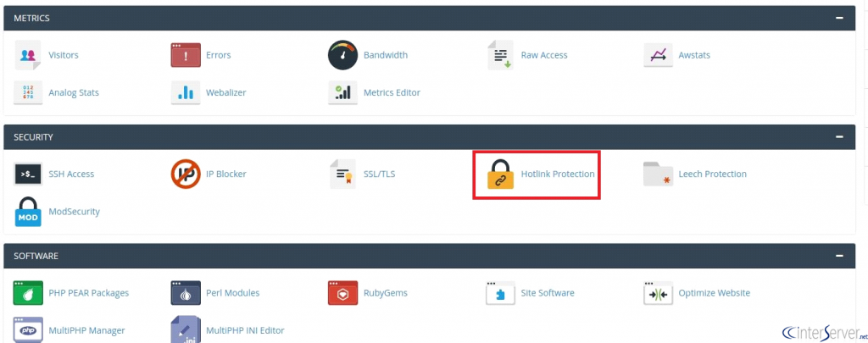Click the Perl Modules icon
Screen dimensions: 868x343
tap(186, 293)
